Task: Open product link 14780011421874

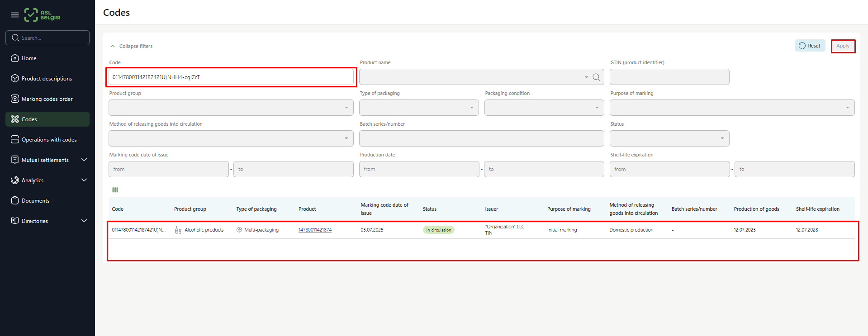Action: pos(315,230)
